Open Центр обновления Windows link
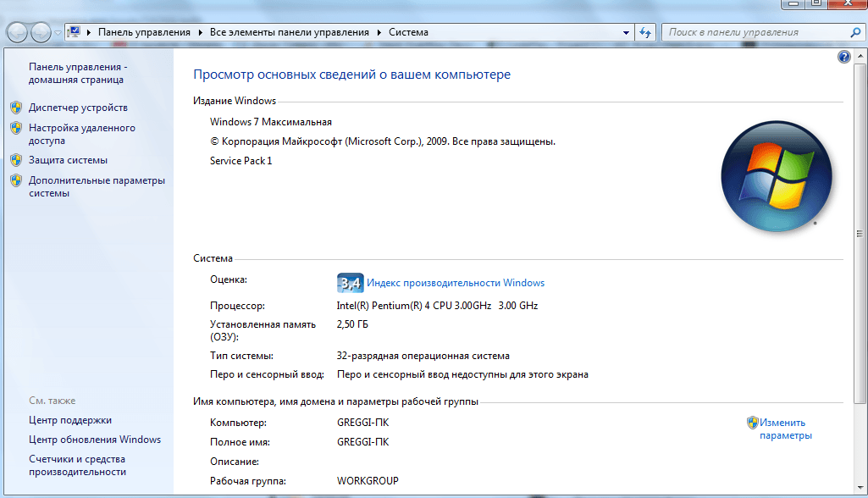This screenshot has width=868, height=498. (95, 440)
